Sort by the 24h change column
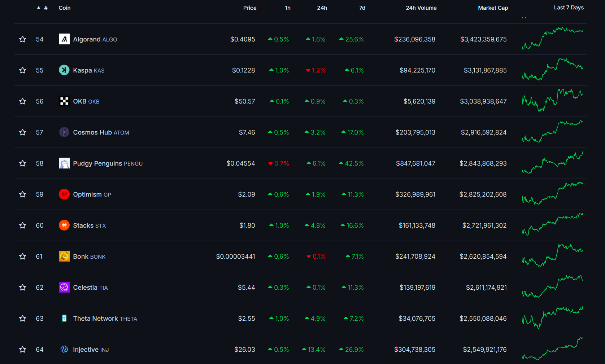This screenshot has width=605, height=364. pos(322,8)
